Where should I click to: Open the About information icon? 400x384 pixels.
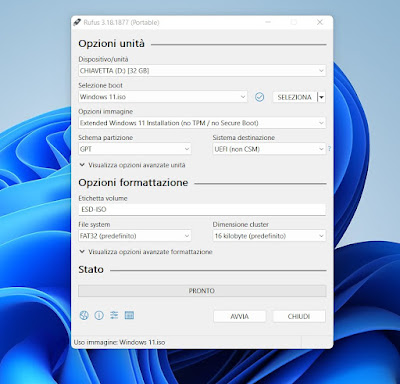tap(99, 315)
